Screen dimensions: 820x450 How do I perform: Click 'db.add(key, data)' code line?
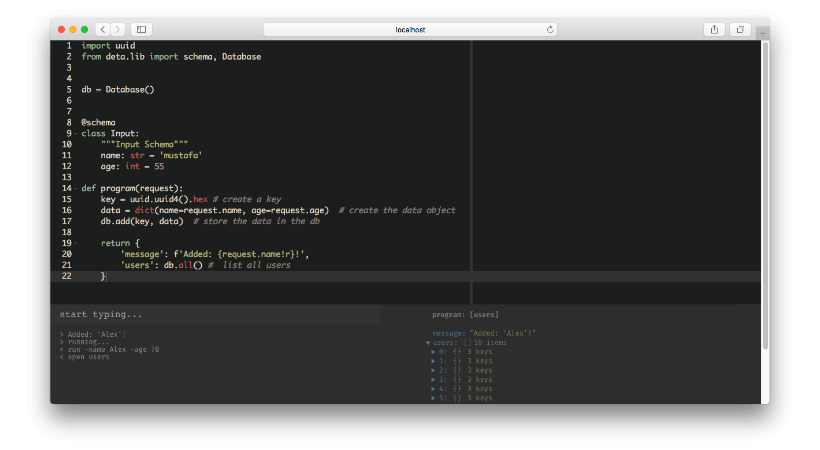coord(142,221)
